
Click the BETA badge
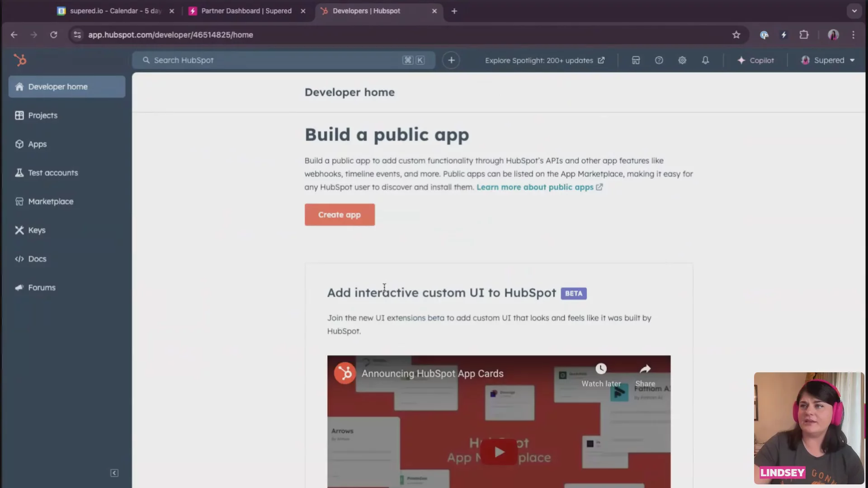(574, 293)
